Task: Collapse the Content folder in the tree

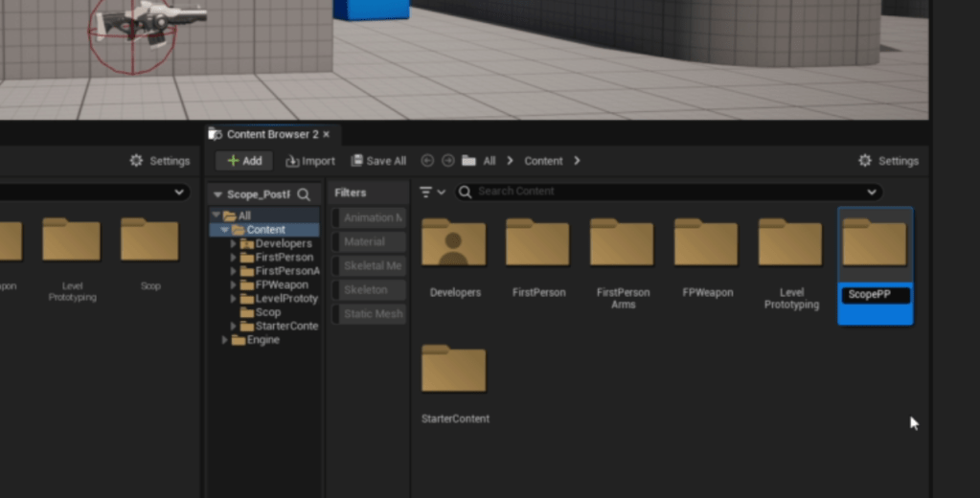Action: tap(225, 230)
